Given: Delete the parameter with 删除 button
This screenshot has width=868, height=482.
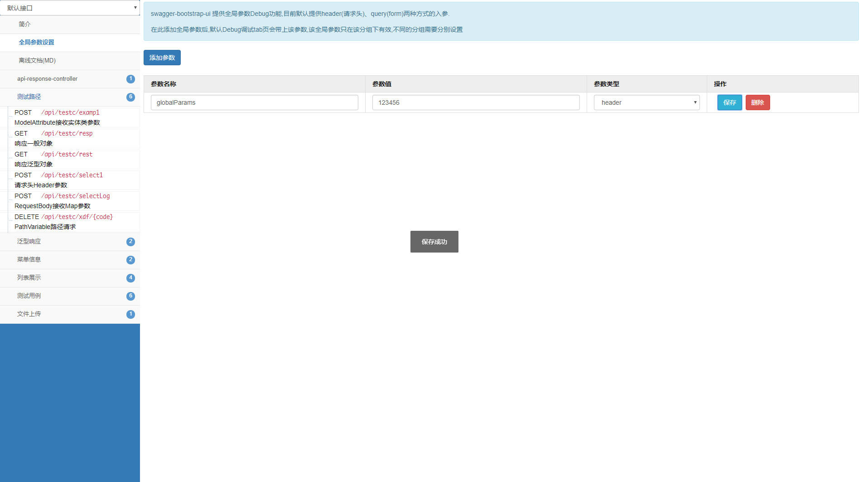Looking at the screenshot, I should pos(757,102).
